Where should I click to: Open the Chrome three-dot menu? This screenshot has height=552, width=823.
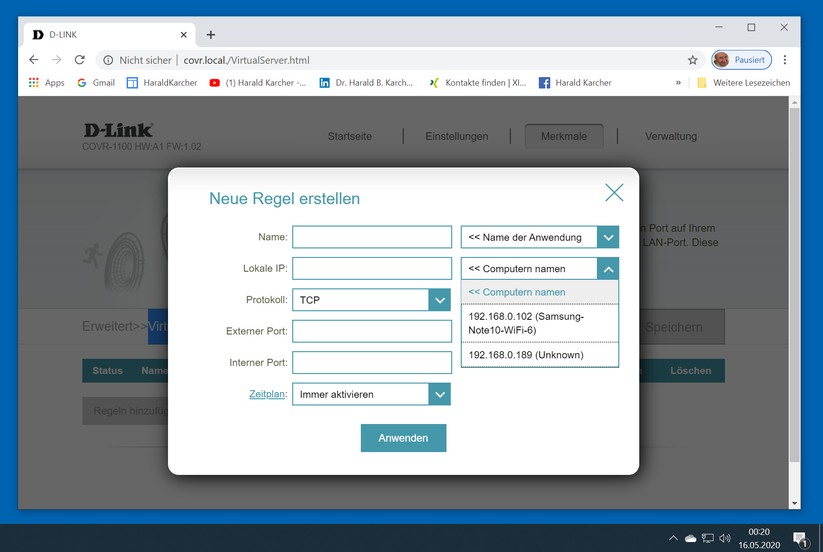pos(785,60)
